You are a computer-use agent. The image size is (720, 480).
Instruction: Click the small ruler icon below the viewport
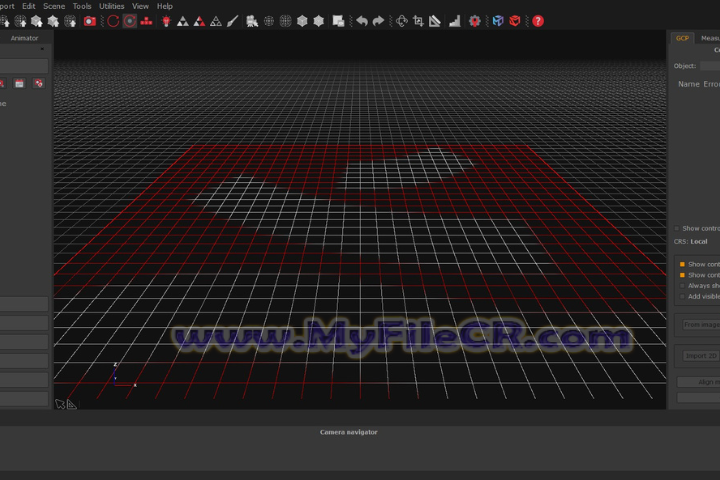(72, 404)
